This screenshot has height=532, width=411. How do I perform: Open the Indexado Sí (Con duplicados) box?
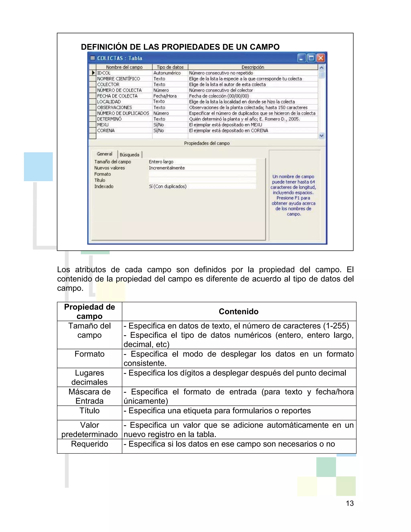click(202, 186)
